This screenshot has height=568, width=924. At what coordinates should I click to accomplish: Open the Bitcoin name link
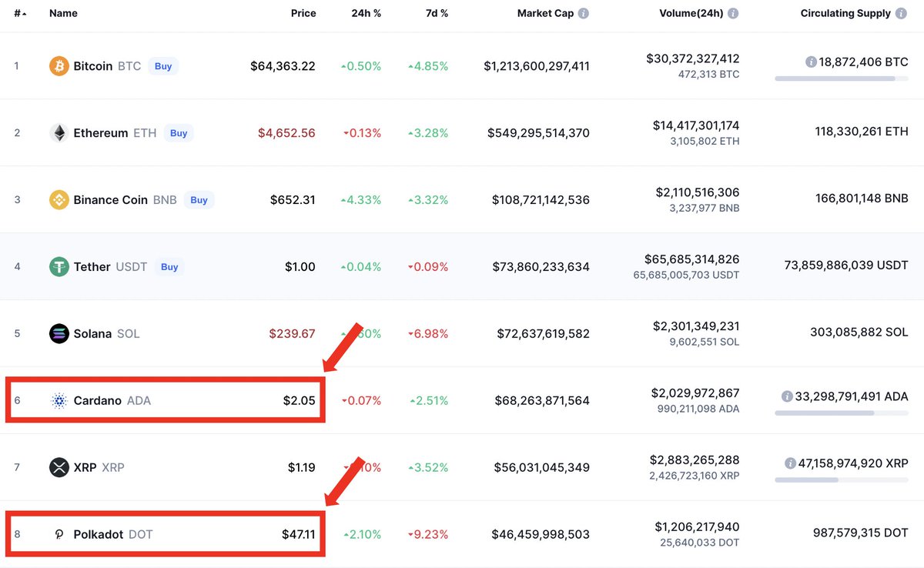point(93,66)
